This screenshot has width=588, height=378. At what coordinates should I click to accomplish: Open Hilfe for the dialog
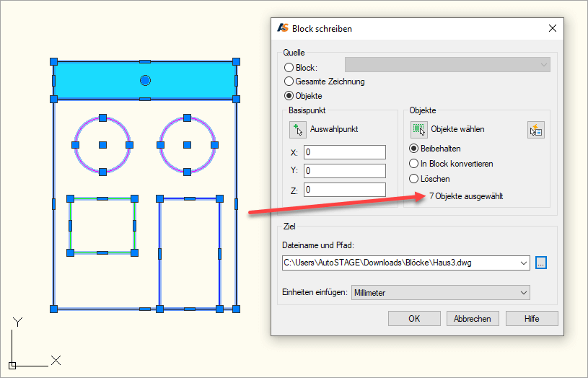[x=532, y=318]
